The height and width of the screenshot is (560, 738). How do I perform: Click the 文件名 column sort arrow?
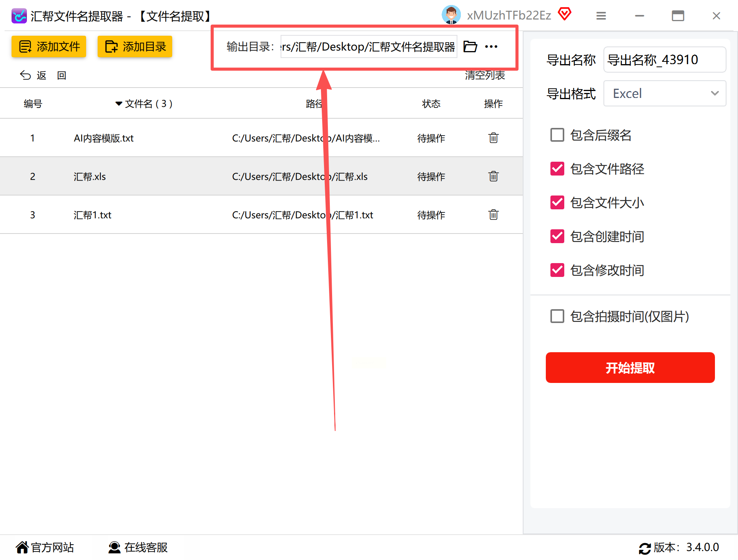click(119, 104)
